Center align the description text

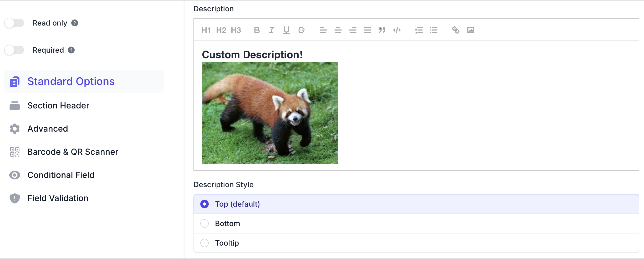[338, 30]
